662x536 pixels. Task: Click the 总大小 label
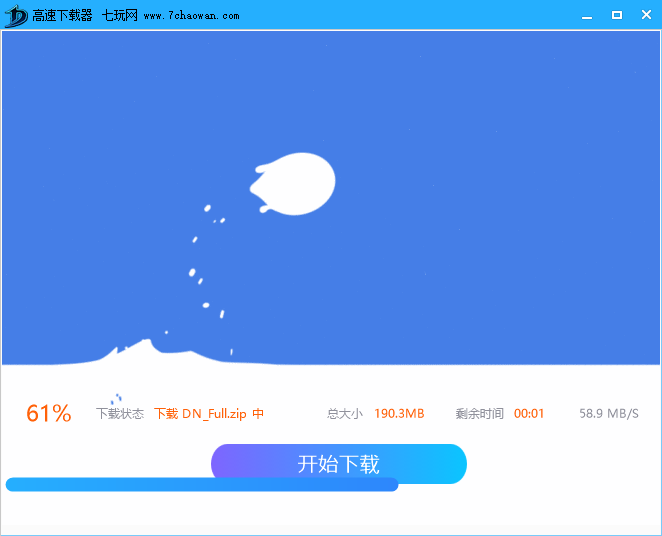(x=344, y=414)
